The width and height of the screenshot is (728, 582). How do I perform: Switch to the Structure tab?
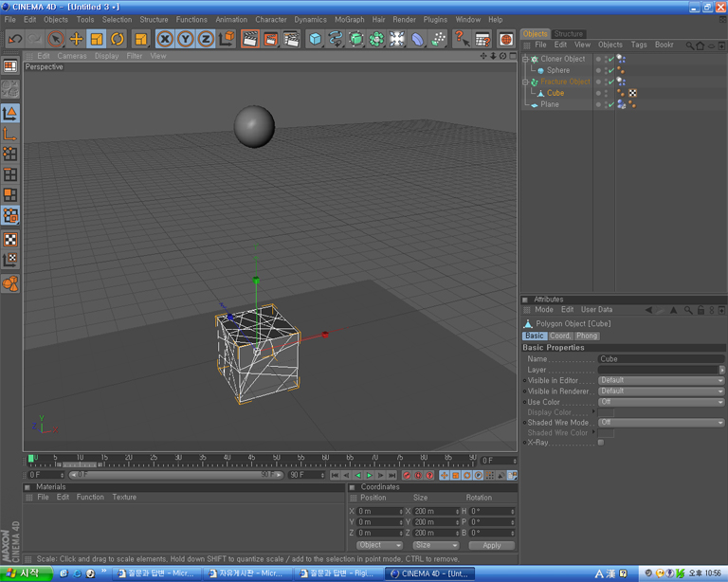click(x=569, y=34)
